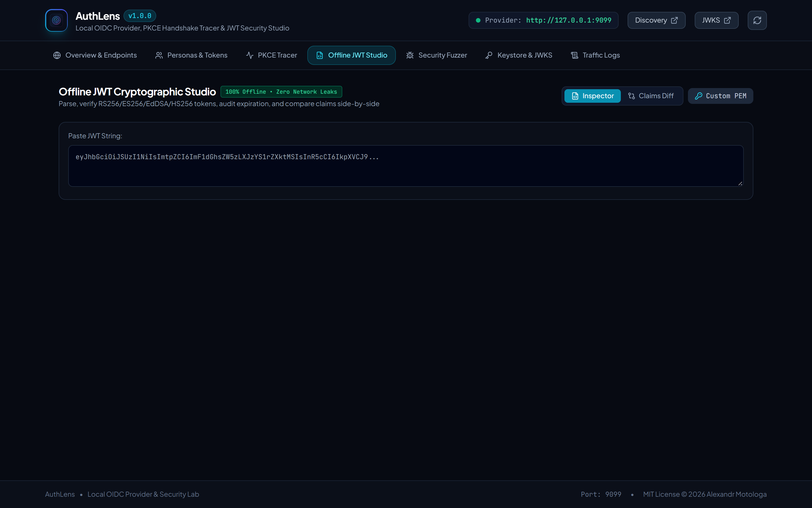Click the Offline JWT Cryptographic Studio heading
812x508 pixels.
137,92
